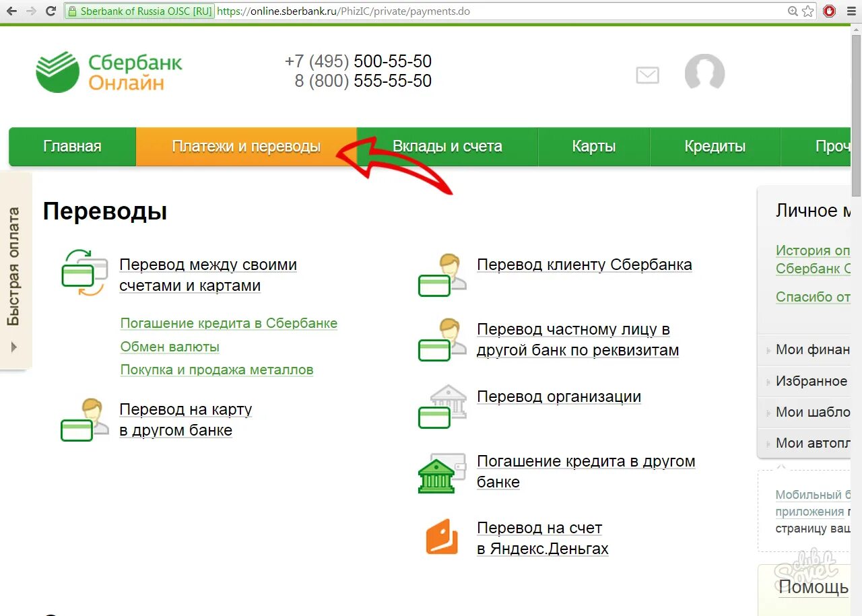Viewport: 862px width, 616px height.
Task: Click the browser address bar URL
Action: pyautogui.click(x=343, y=11)
